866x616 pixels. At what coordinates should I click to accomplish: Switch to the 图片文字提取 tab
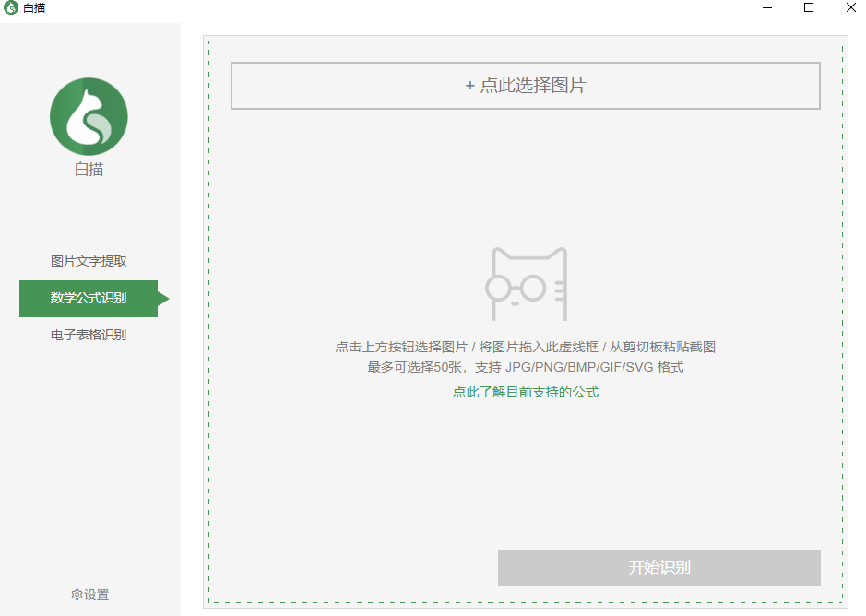89,261
